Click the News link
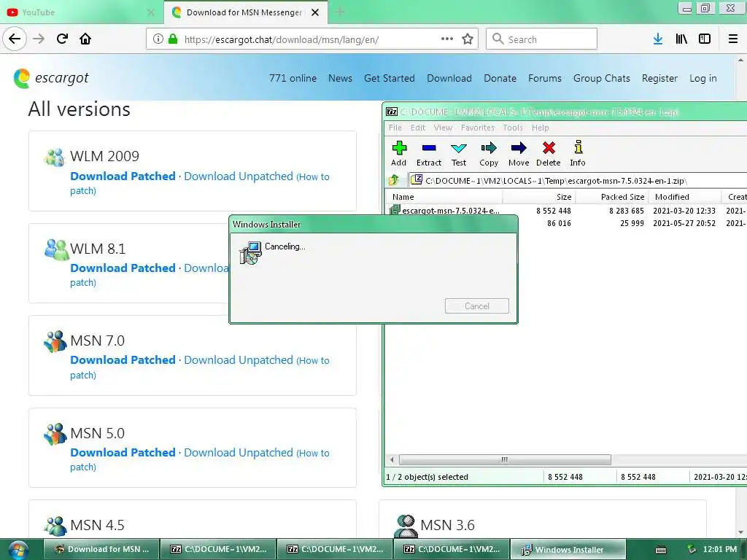 340,78
